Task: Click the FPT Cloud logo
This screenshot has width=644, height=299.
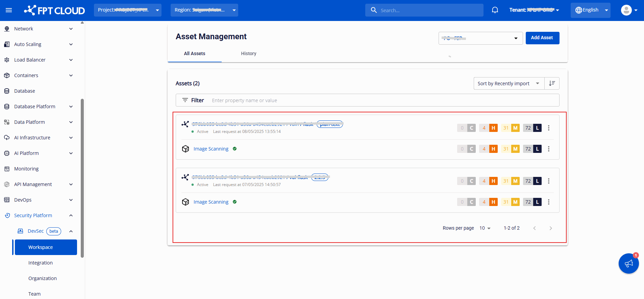Action: coord(54,10)
